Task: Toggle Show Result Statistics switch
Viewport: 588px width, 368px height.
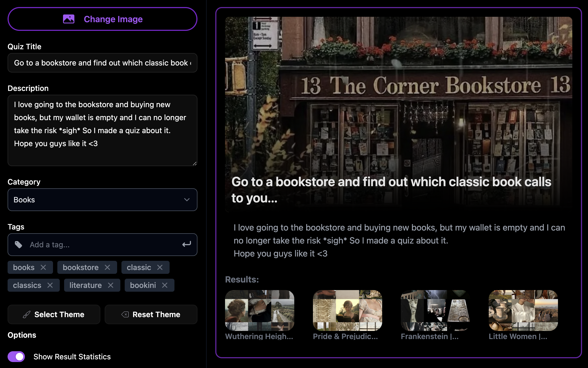Action: point(16,357)
